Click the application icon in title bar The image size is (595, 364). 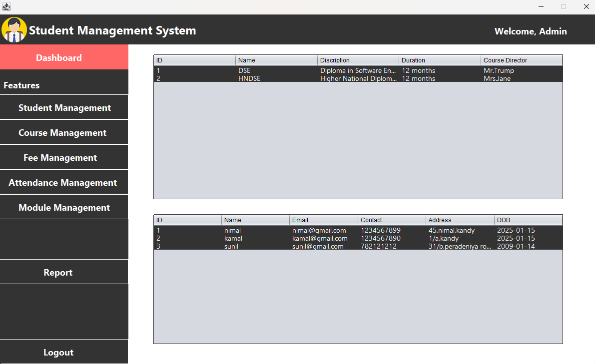point(7,6)
